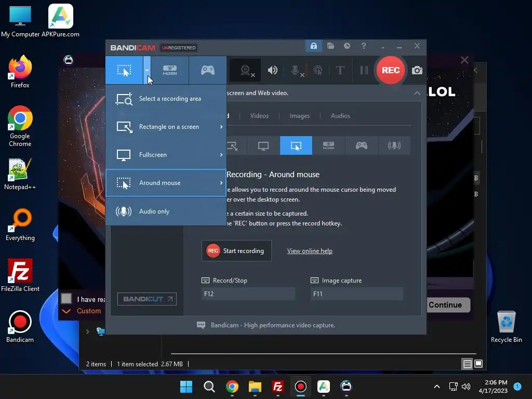
Task: Select HDMI icon in home panel
Action: tap(328, 145)
